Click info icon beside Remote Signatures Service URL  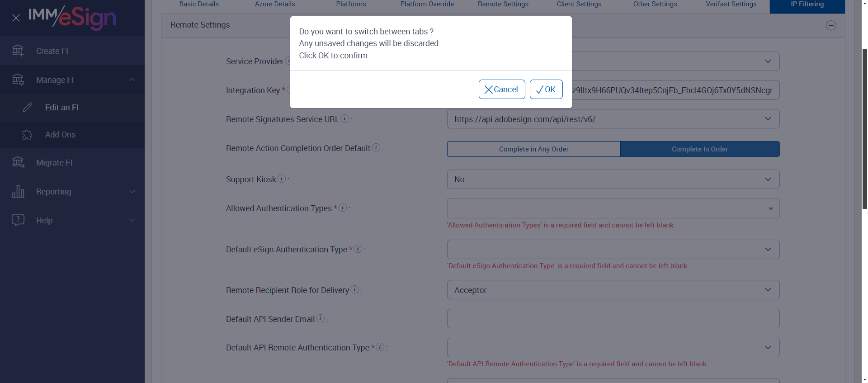point(344,118)
